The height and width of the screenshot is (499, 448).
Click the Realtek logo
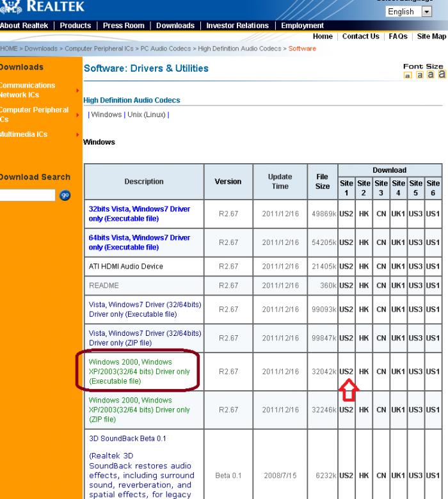pos(42,6)
